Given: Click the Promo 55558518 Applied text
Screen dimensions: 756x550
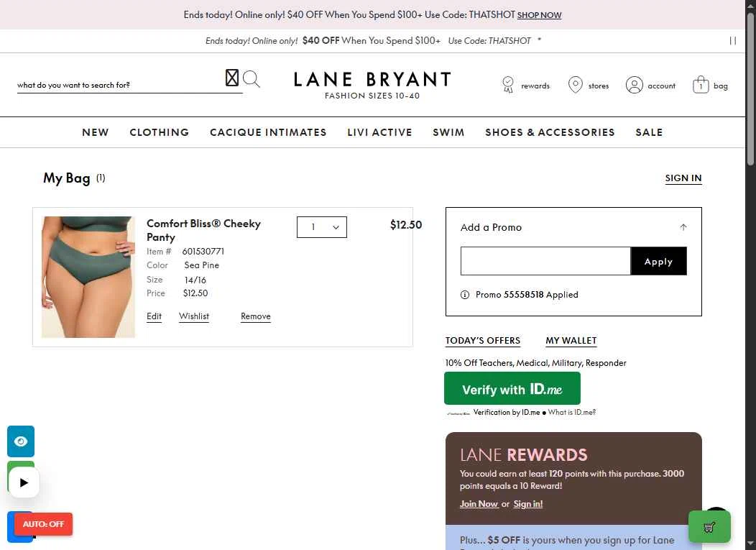Looking at the screenshot, I should (527, 295).
